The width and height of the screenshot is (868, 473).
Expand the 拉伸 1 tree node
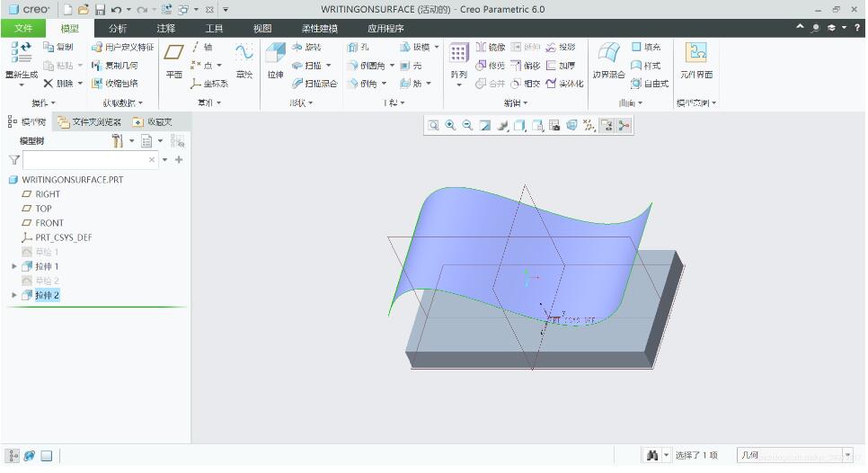(13, 266)
